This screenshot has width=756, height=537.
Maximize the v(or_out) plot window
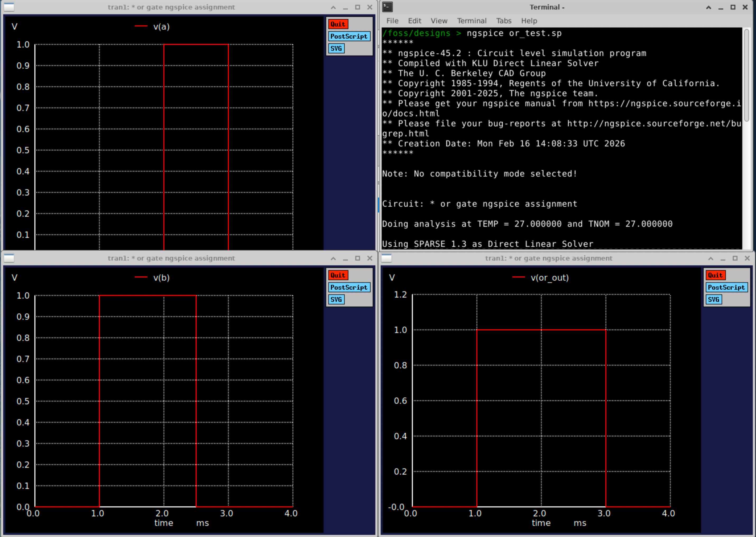click(735, 258)
